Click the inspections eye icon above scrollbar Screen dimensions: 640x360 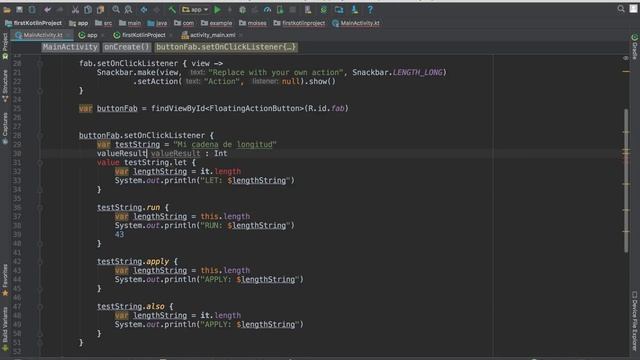626,58
